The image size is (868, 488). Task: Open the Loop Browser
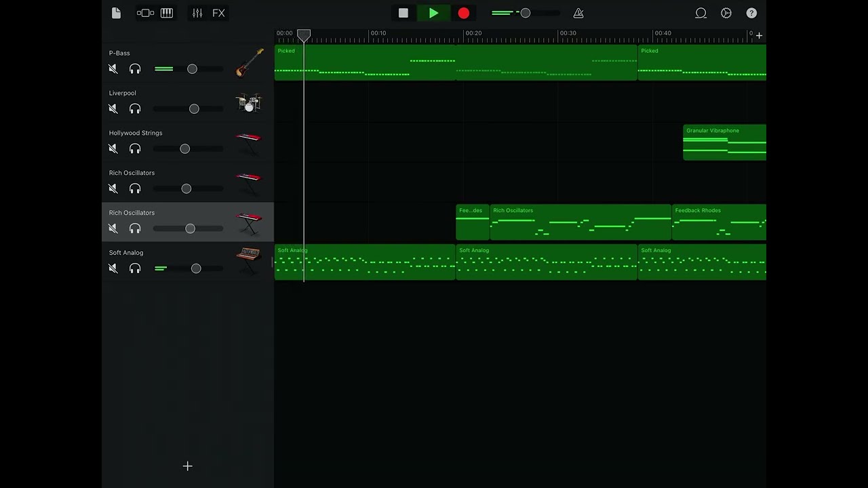click(701, 13)
